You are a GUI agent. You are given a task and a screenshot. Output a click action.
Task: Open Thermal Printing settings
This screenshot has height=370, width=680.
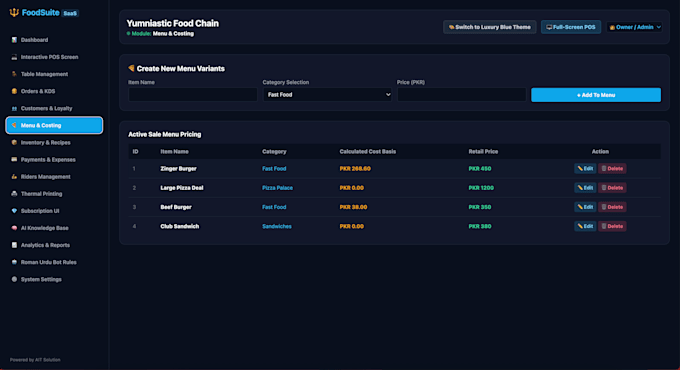point(54,194)
